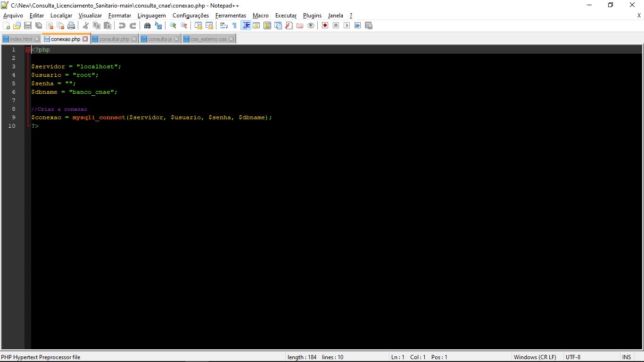Switch to the css_externo.css tab
This screenshot has height=362, width=644.
click(x=208, y=39)
